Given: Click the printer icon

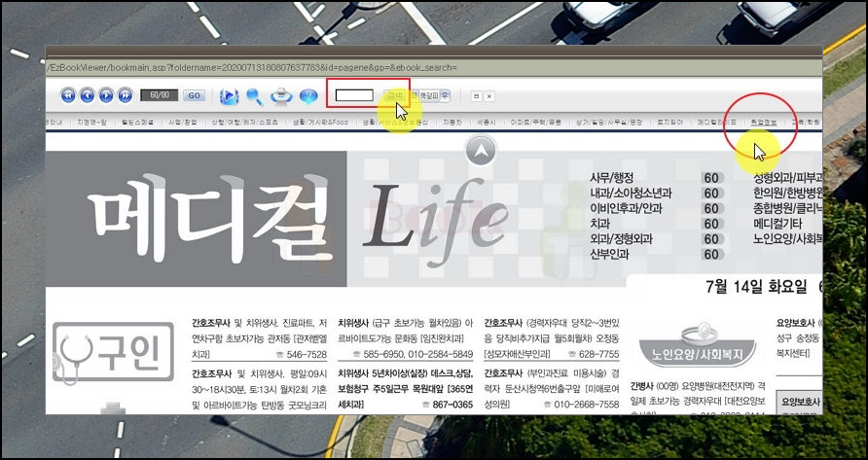Looking at the screenshot, I should (282, 96).
